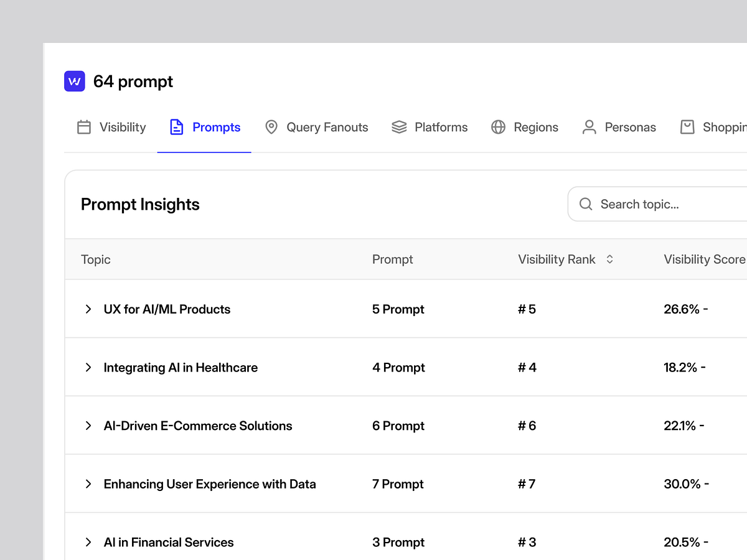Select topic text AI in Financial Services
This screenshot has width=747, height=560.
point(169,543)
